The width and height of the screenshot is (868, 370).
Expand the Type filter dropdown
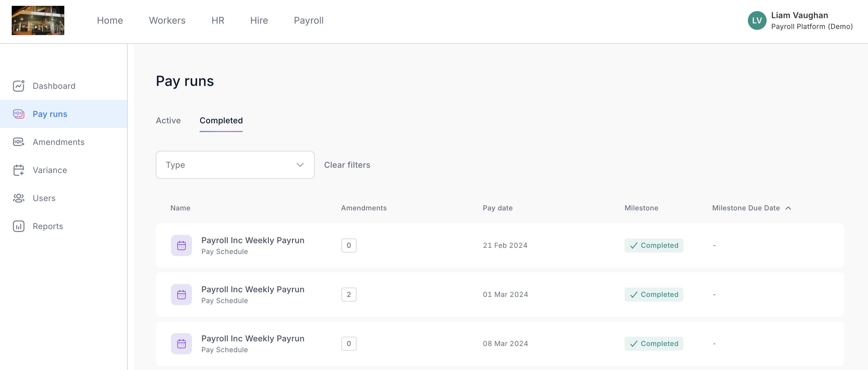[x=235, y=165]
